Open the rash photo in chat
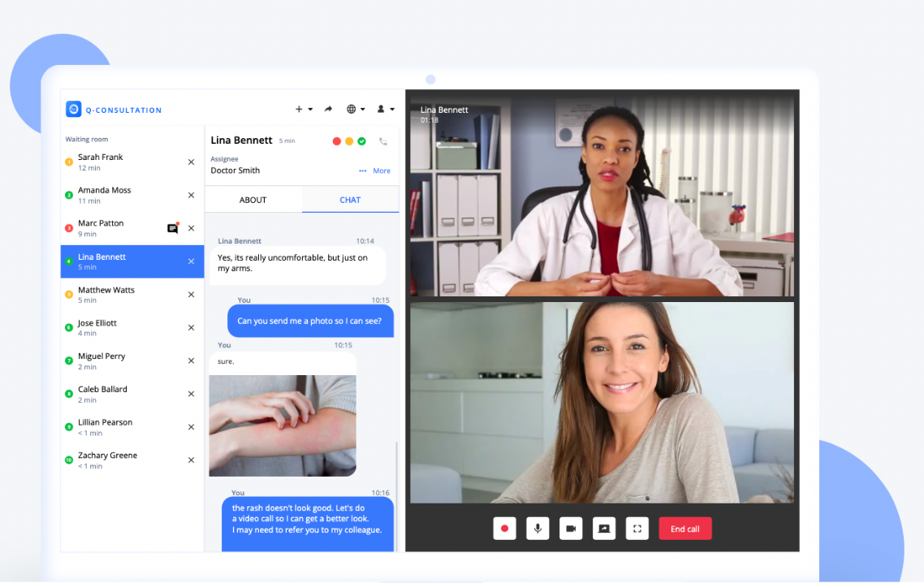This screenshot has width=924, height=583. 283,425
